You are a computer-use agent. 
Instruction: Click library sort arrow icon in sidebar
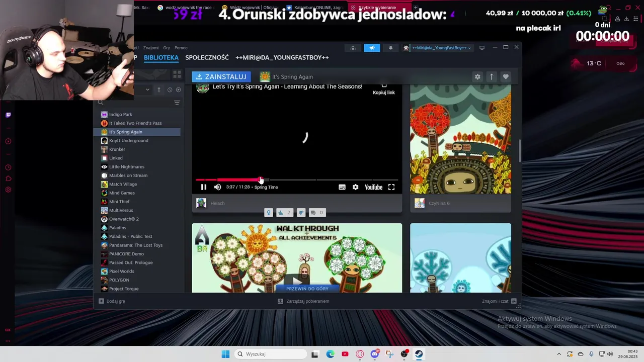159,89
